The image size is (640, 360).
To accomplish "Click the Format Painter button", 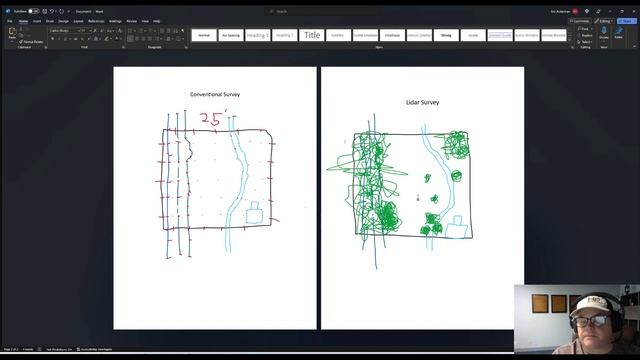I will 32,42.
